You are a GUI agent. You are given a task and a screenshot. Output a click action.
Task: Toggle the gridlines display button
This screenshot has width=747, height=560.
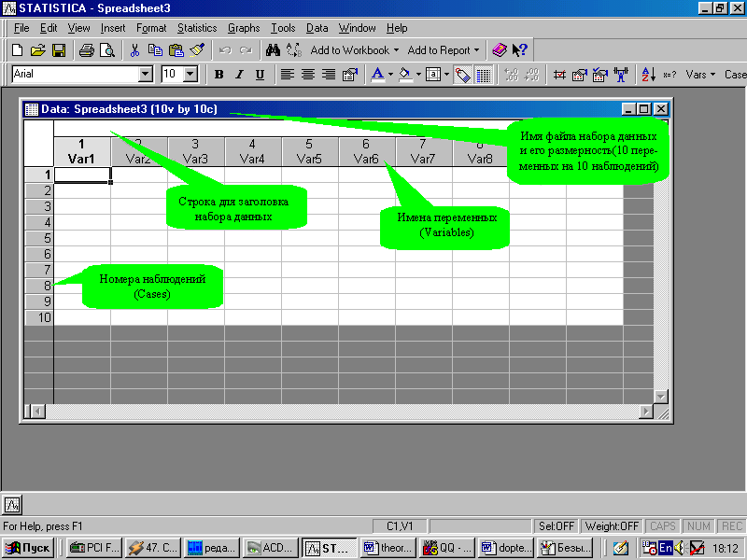pos(484,75)
